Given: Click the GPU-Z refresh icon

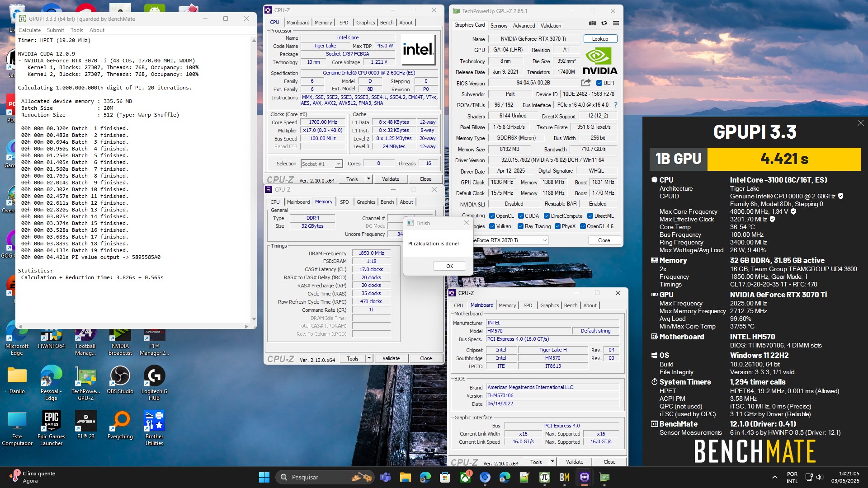Looking at the screenshot, I should (604, 23).
